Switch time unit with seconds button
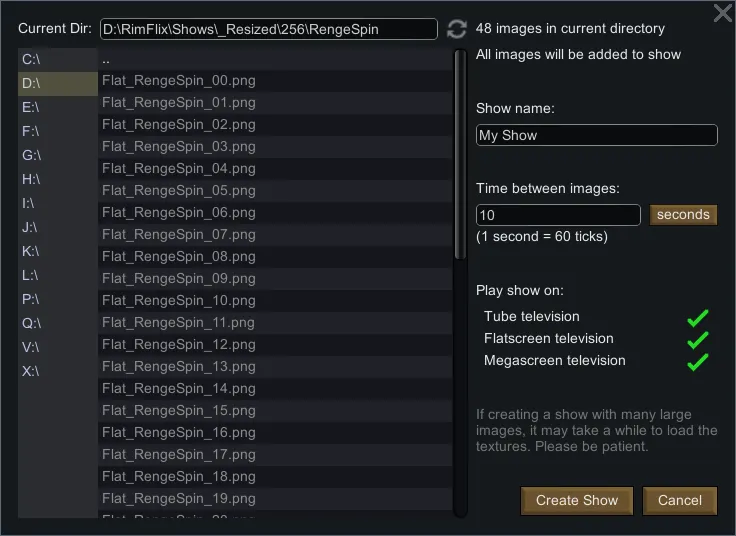 [x=683, y=215]
